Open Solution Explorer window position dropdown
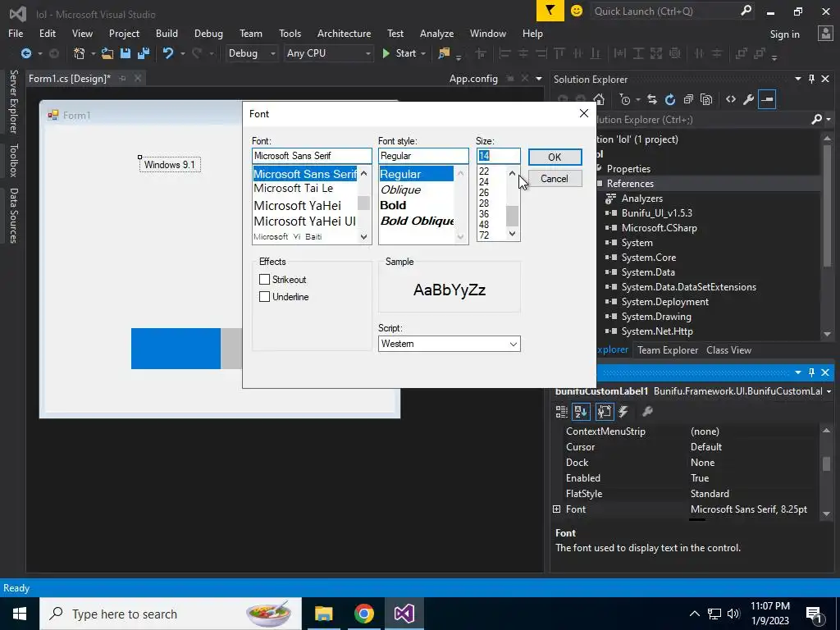 pos(797,79)
